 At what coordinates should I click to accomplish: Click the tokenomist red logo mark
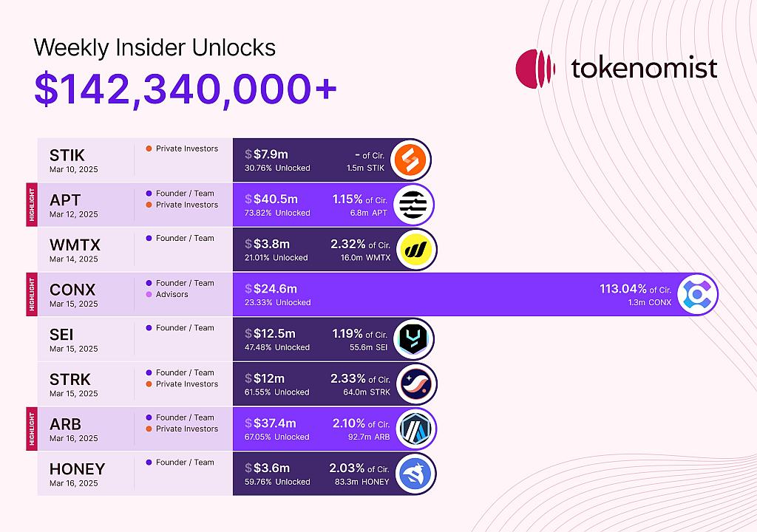535,69
